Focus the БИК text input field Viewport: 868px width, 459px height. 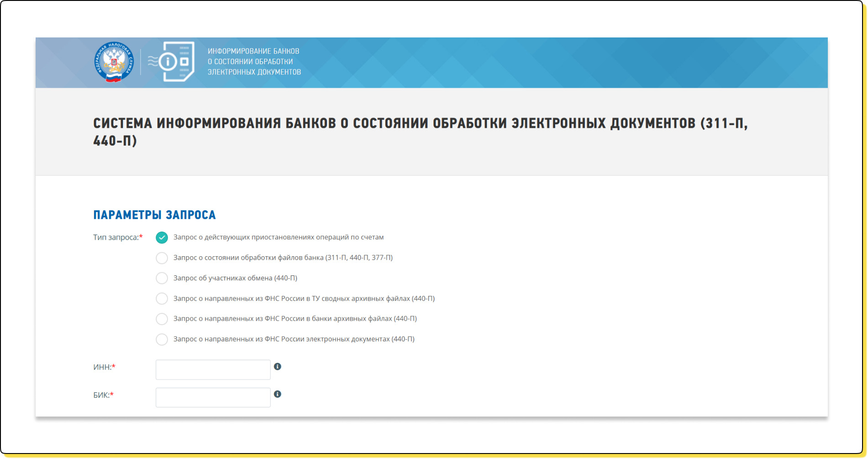[x=213, y=397]
